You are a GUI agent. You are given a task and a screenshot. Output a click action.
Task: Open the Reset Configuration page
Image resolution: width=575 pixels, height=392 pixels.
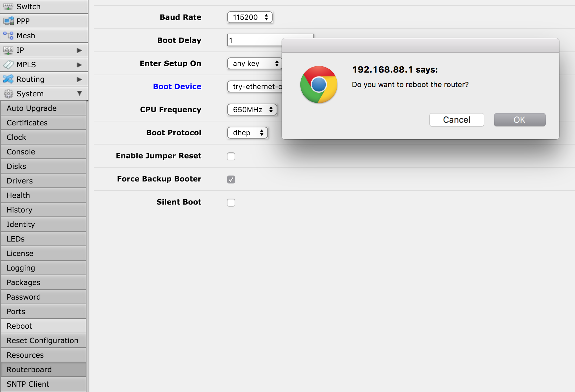point(43,341)
